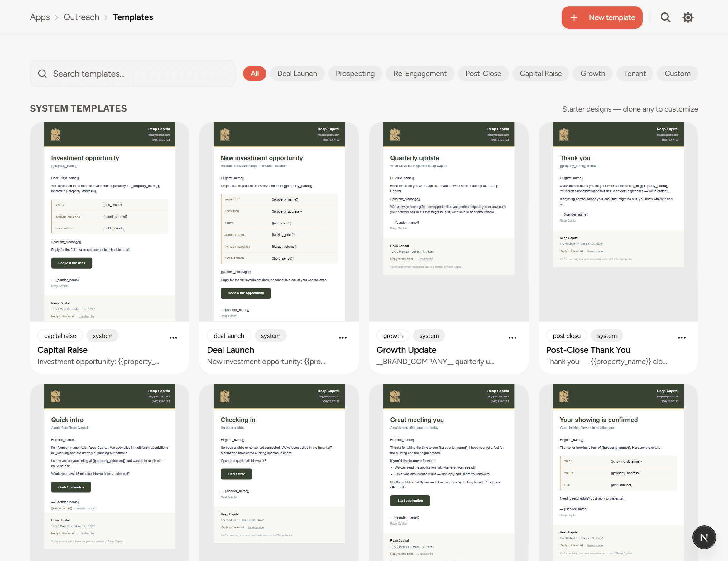Viewport: 728px width, 561px height.
Task: Click the Reap Capital logo in Checking in preview
Action: pos(225,396)
